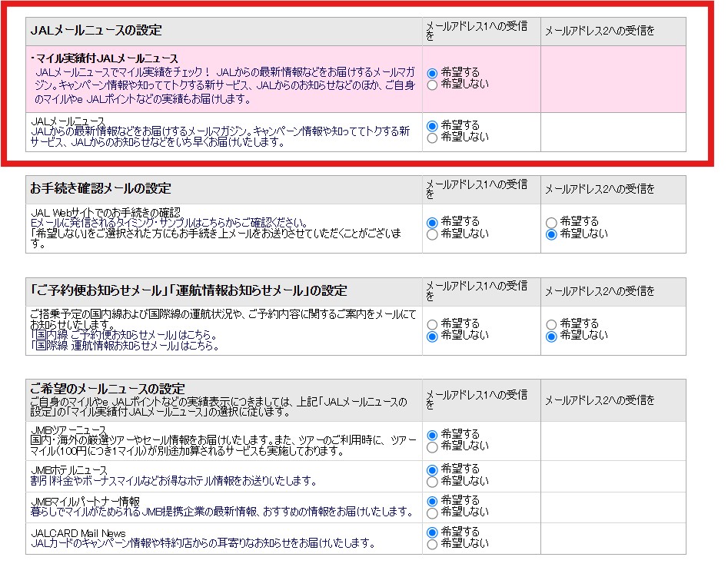Set お手続き確認メール address 2 to 希望する
728x567 pixels.
[550, 222]
